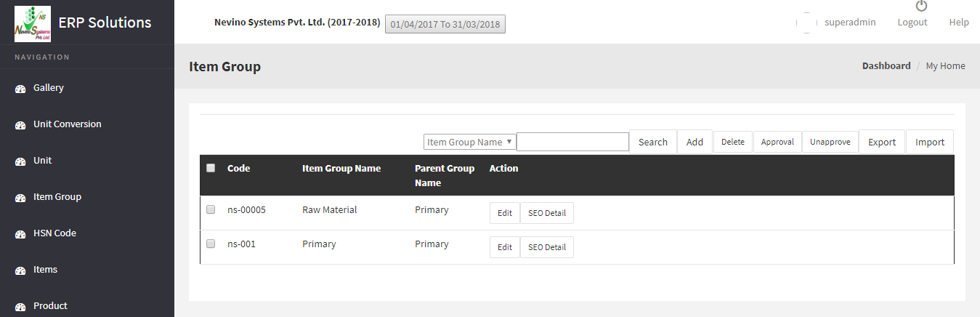Screen dimensions: 980x317
Task: Click the HSN Code sidebar icon
Action: click(20, 234)
